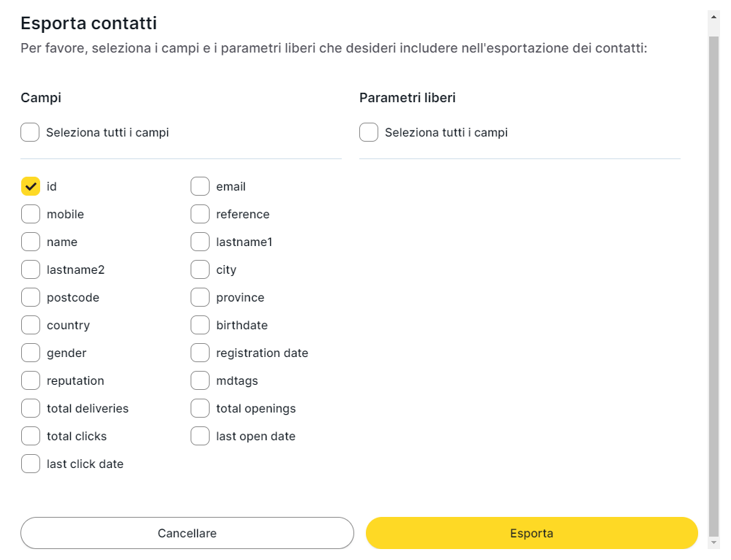This screenshot has height=560, width=731.
Task: Enable the gender checkbox
Action: [x=31, y=353]
